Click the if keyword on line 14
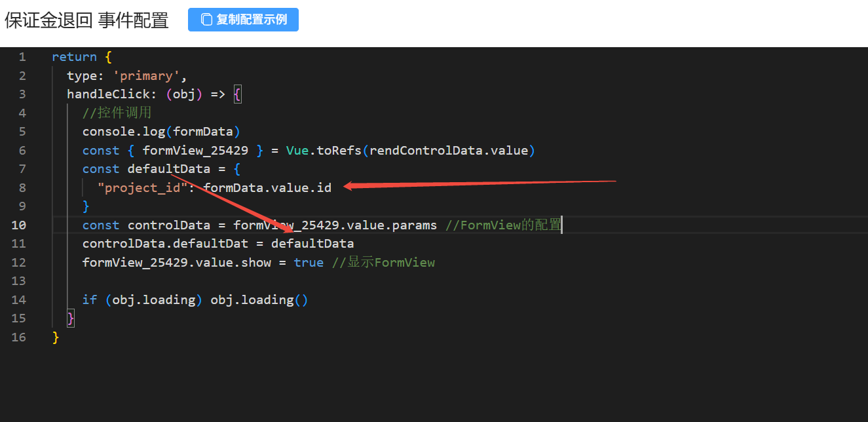 (x=90, y=300)
